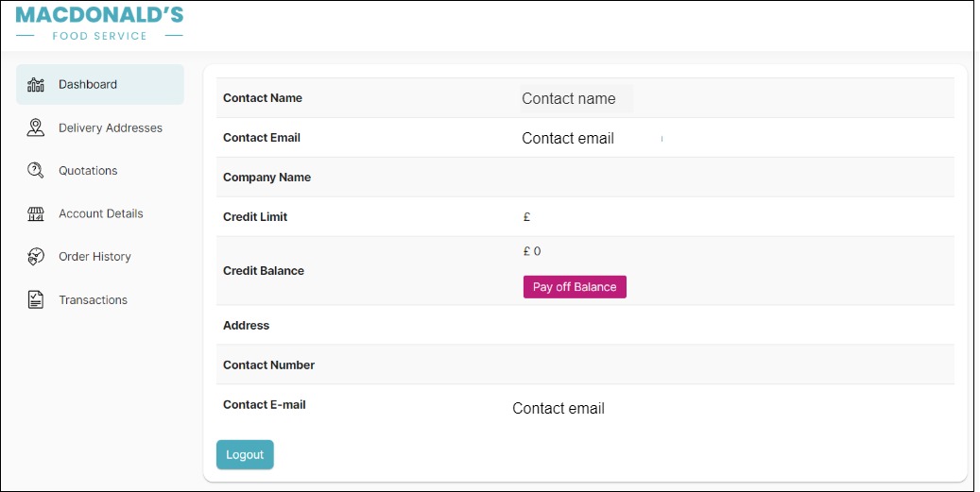Click the MacDonald's Food Service logo

[99, 23]
